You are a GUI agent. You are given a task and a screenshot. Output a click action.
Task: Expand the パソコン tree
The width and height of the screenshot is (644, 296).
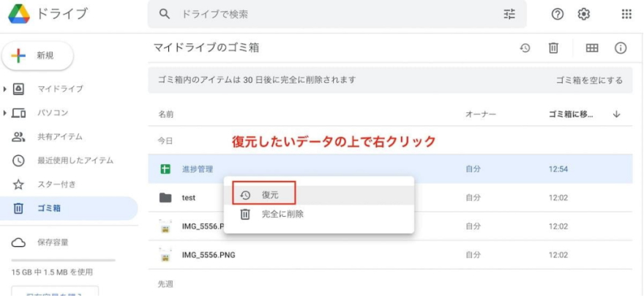[x=5, y=113]
